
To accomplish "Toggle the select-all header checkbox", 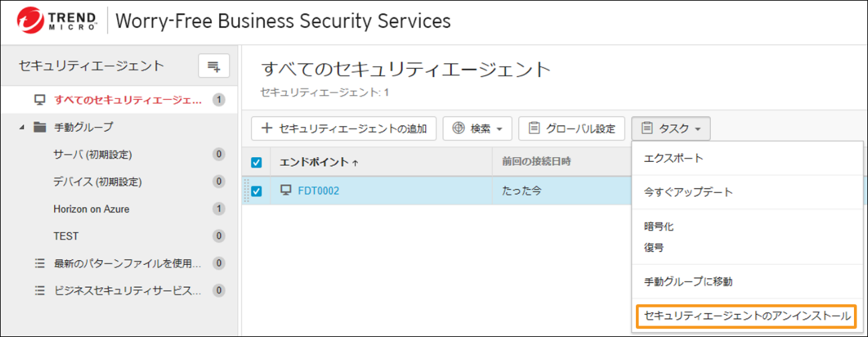I will tap(256, 162).
